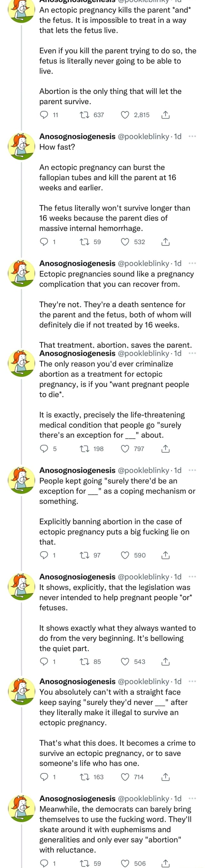Reply to the "It shows, explicitly" tweet
This screenshot has width=205, height=868.
(44, 661)
